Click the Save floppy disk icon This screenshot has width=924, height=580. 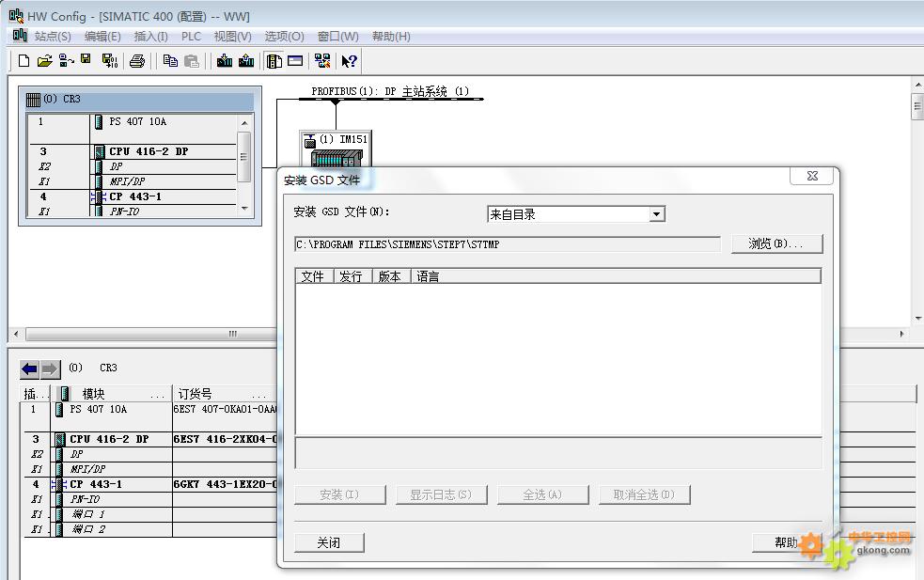pos(86,59)
